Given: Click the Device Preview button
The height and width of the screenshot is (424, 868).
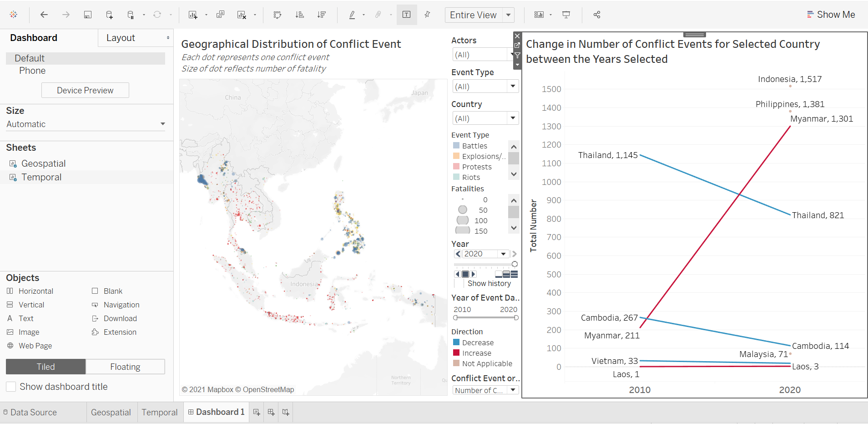Looking at the screenshot, I should pyautogui.click(x=85, y=90).
